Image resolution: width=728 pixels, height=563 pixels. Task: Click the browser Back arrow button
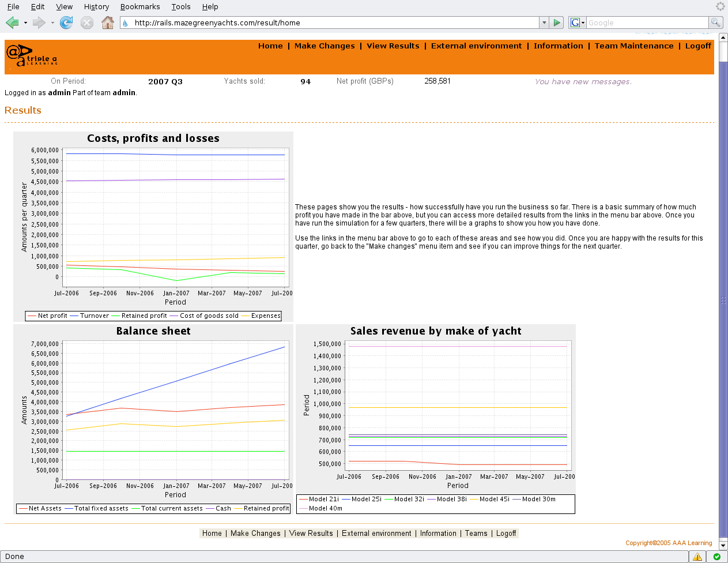coord(12,22)
